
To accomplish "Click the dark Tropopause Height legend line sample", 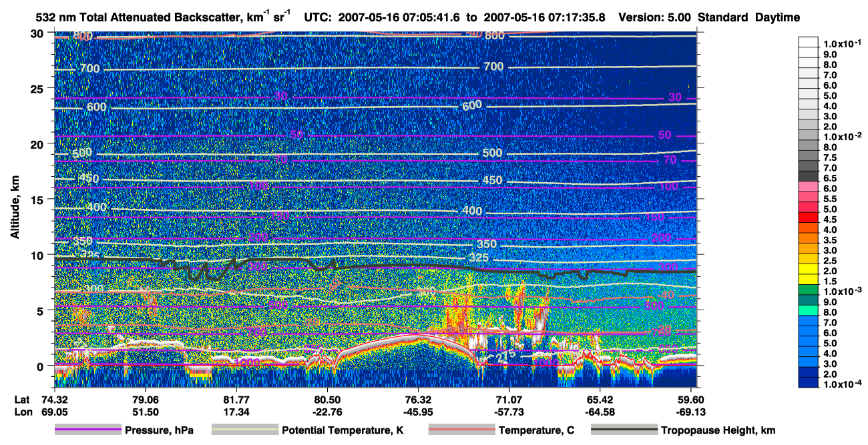I will [x=624, y=431].
